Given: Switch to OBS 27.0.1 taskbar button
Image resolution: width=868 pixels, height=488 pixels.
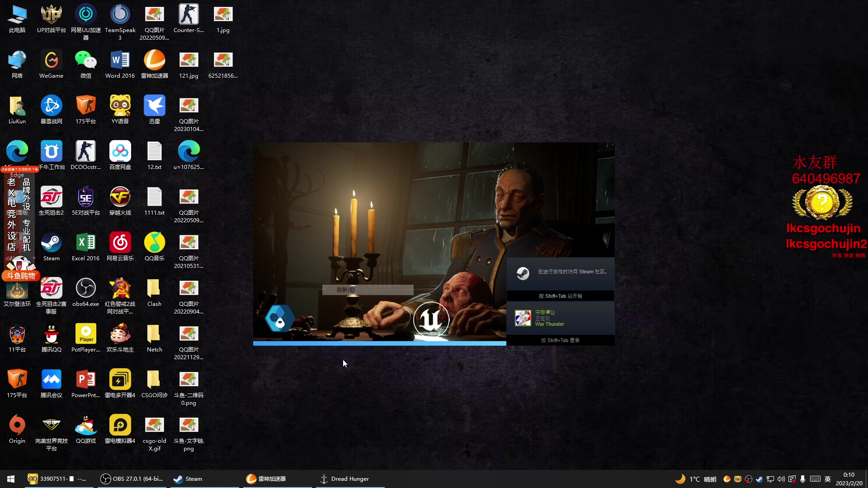Looking at the screenshot, I should click(x=132, y=479).
